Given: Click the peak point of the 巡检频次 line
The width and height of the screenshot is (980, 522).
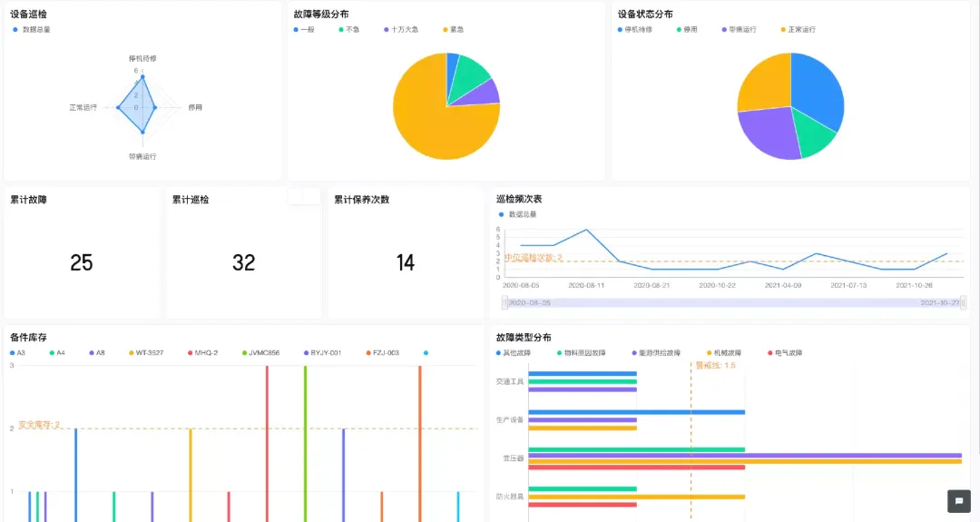Looking at the screenshot, I should (586, 230).
